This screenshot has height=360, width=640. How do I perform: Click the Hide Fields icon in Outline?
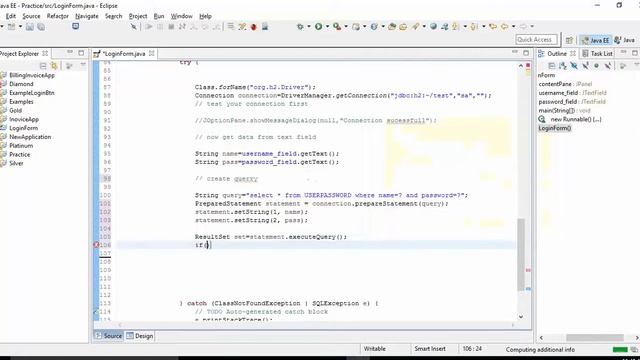pos(574,66)
